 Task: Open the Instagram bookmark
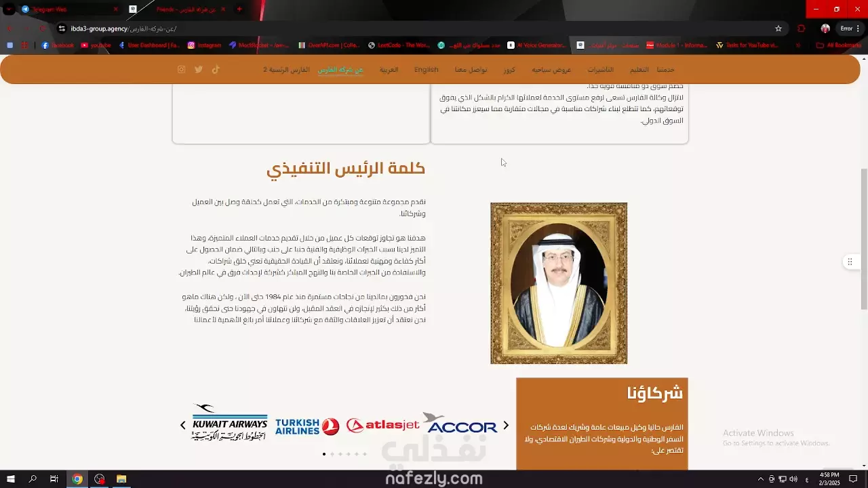(x=205, y=45)
